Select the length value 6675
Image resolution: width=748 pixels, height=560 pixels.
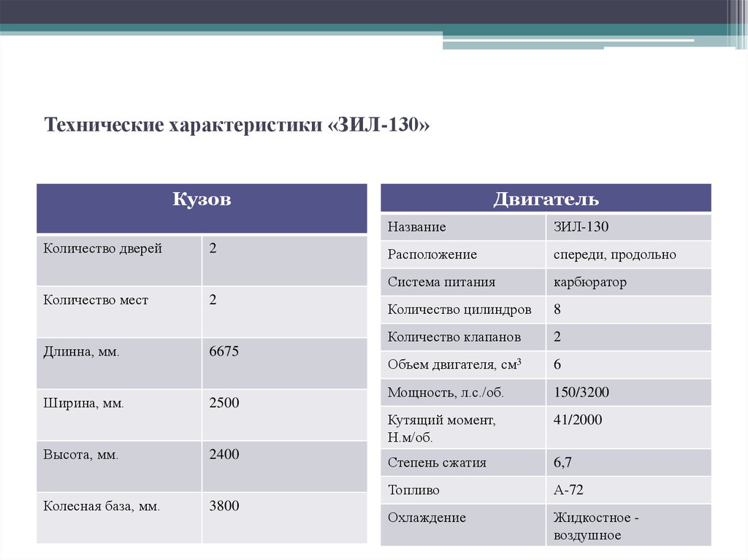click(x=224, y=351)
